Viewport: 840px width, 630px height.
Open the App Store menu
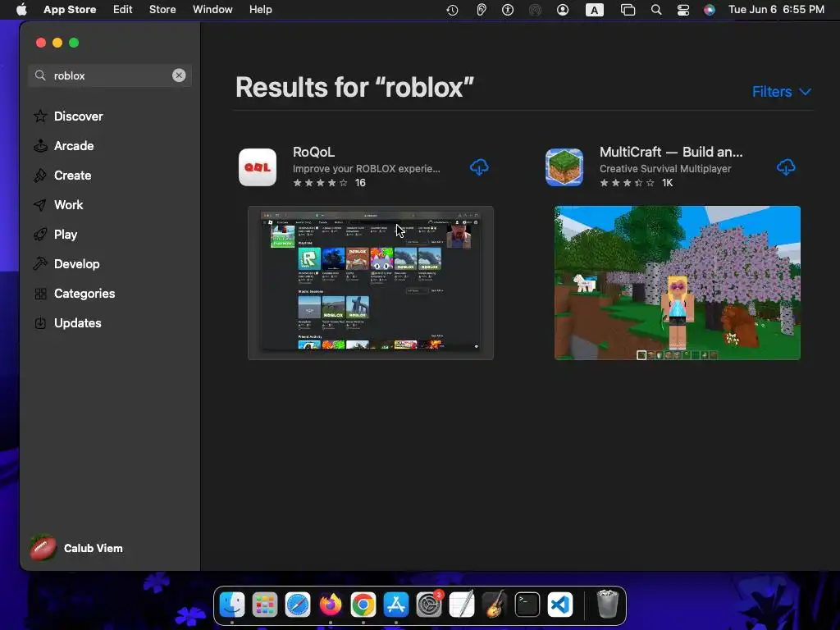coord(70,10)
